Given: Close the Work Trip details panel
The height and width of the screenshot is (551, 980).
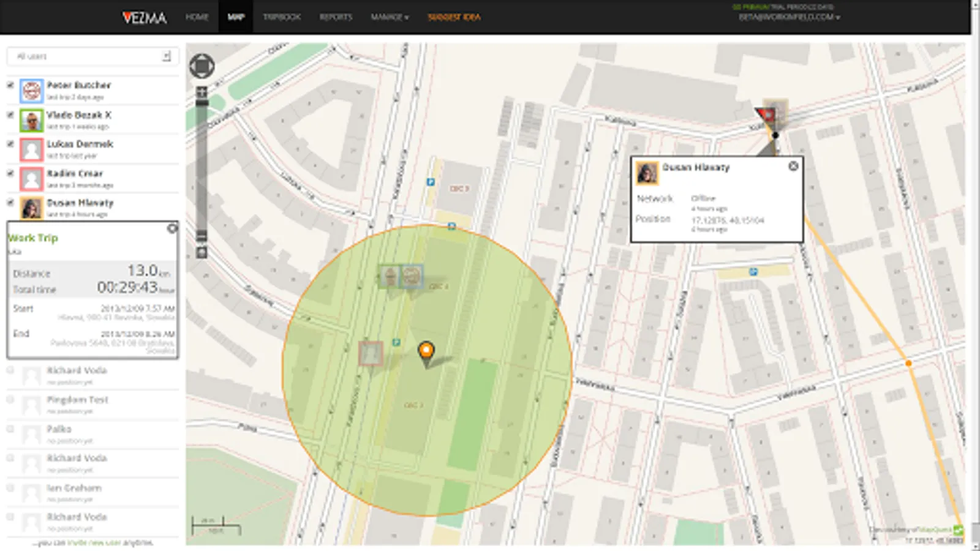Looking at the screenshot, I should (172, 228).
